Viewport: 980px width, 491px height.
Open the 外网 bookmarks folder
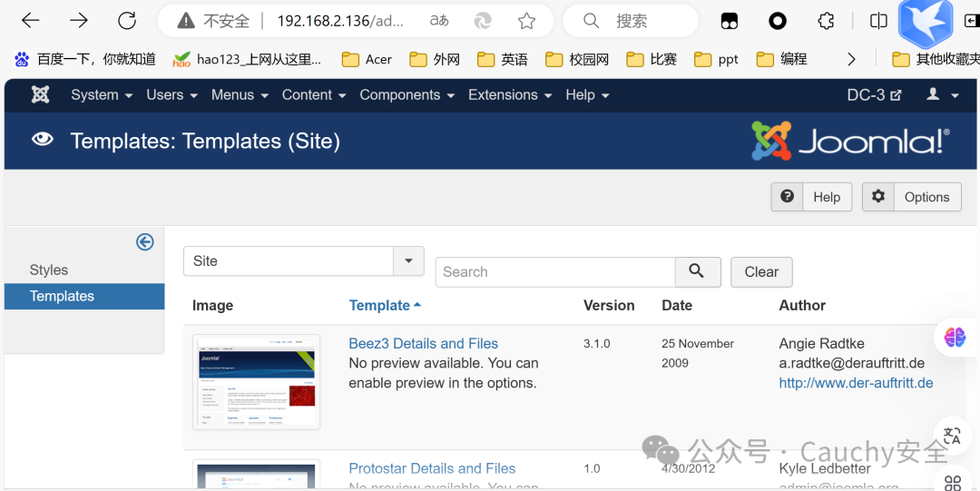pyautogui.click(x=435, y=59)
